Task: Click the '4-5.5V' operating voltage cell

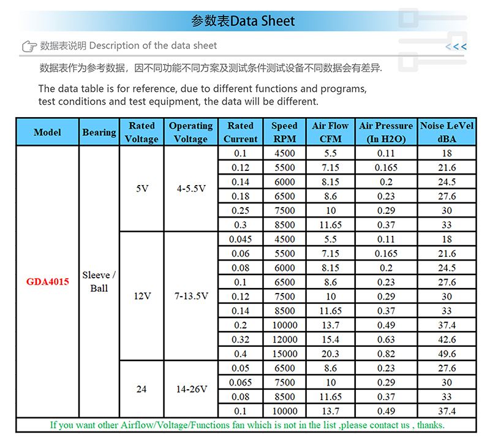Action: [191, 189]
